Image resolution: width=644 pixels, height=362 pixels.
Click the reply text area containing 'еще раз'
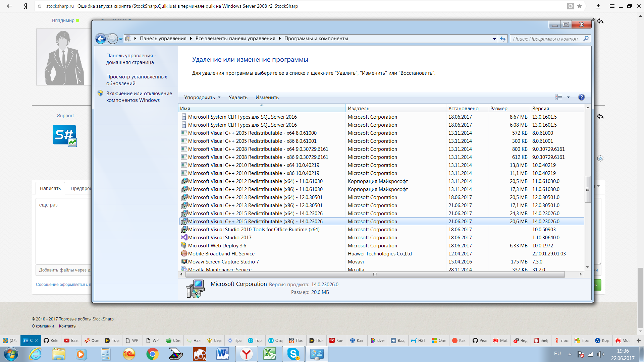pos(64,231)
